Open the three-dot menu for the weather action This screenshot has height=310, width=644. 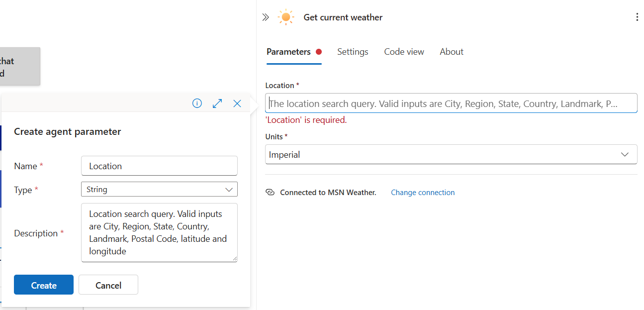tap(637, 16)
